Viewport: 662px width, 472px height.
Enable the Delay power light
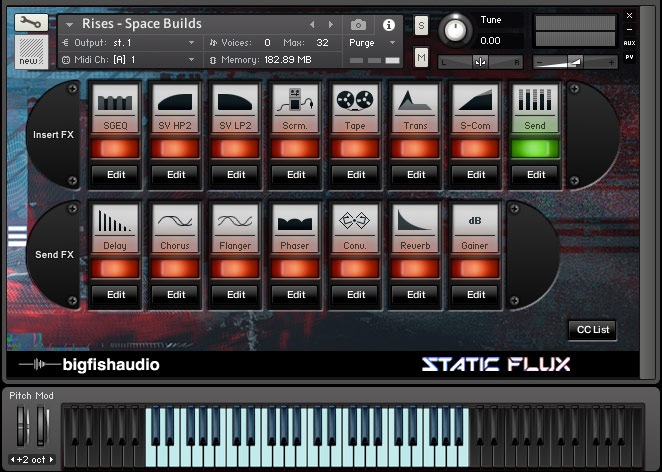(115, 269)
